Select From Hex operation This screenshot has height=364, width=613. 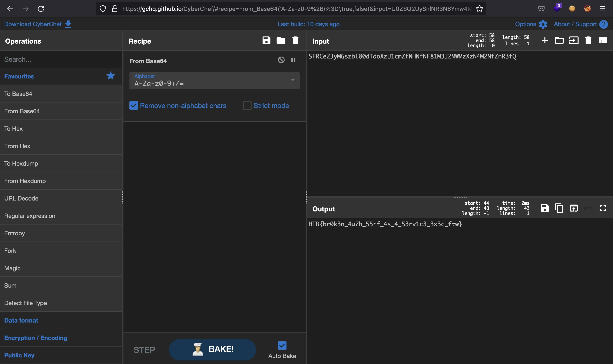(61, 146)
